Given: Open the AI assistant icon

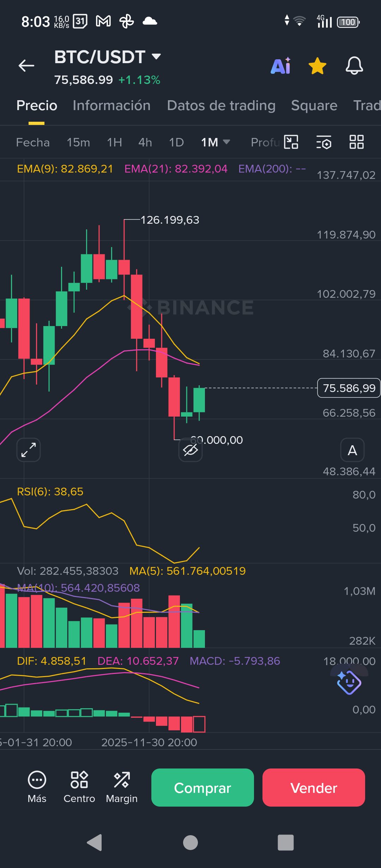Looking at the screenshot, I should [281, 66].
